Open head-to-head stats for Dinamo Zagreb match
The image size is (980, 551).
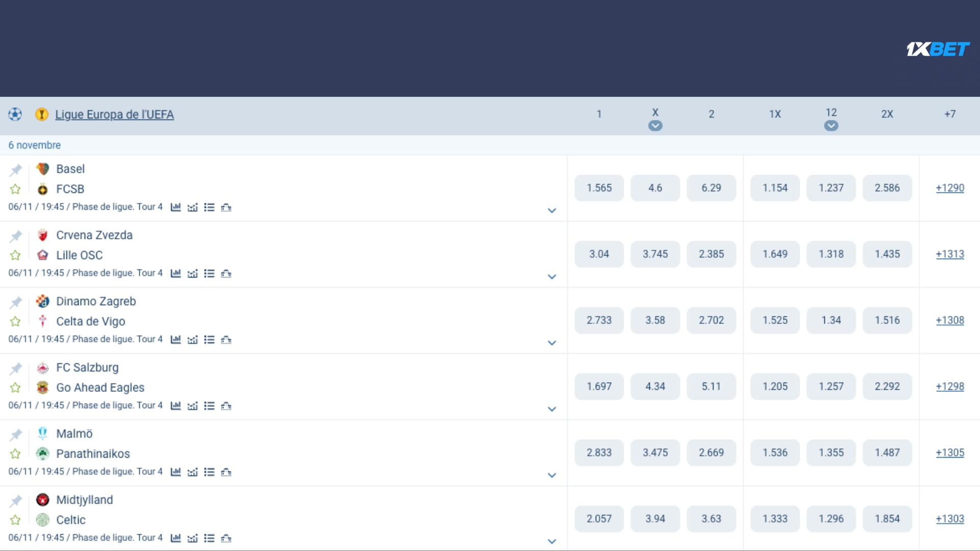coord(192,340)
